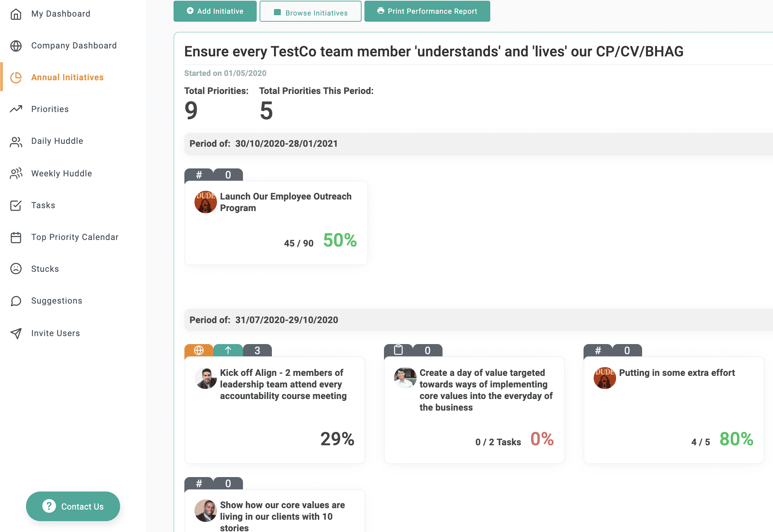Click the Priorities trend arrow icon
The image size is (773, 532).
(16, 109)
